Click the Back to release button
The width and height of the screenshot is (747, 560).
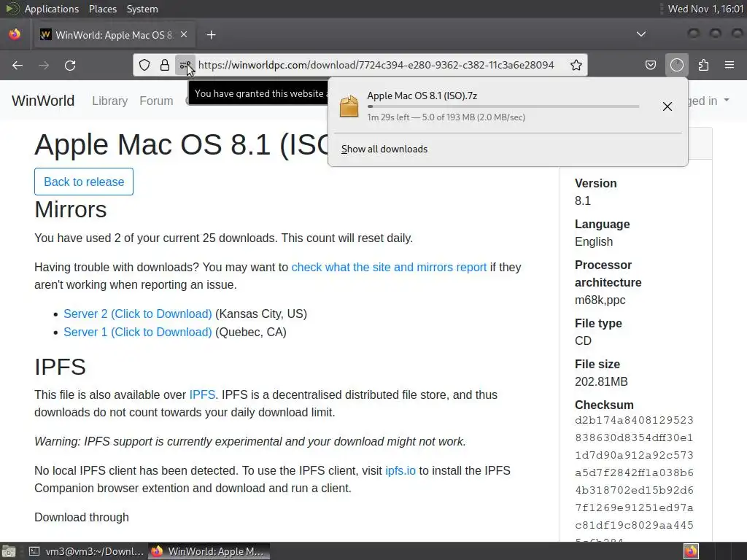pos(84,182)
